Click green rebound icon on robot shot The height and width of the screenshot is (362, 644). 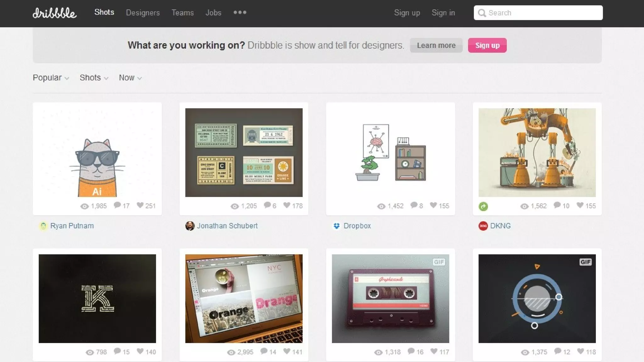click(483, 206)
